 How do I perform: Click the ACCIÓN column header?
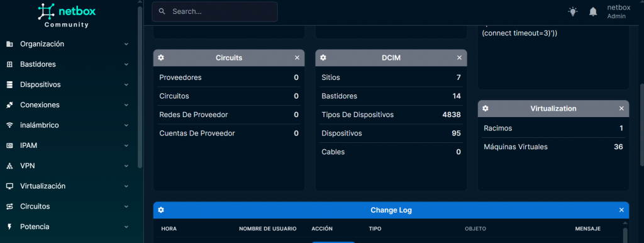coord(322,229)
